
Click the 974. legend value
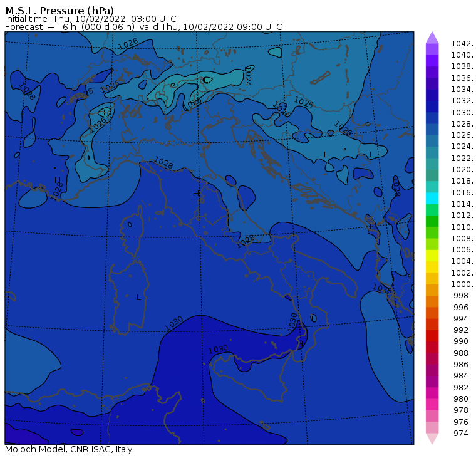click(463, 434)
